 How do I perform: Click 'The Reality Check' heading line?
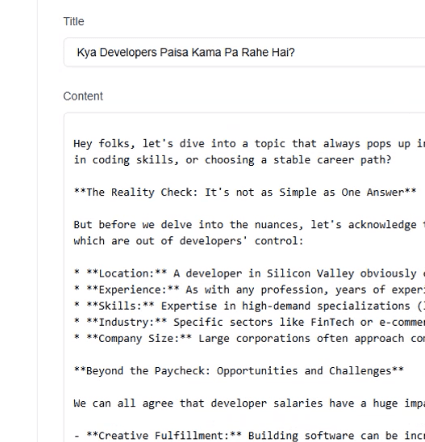tap(245, 192)
